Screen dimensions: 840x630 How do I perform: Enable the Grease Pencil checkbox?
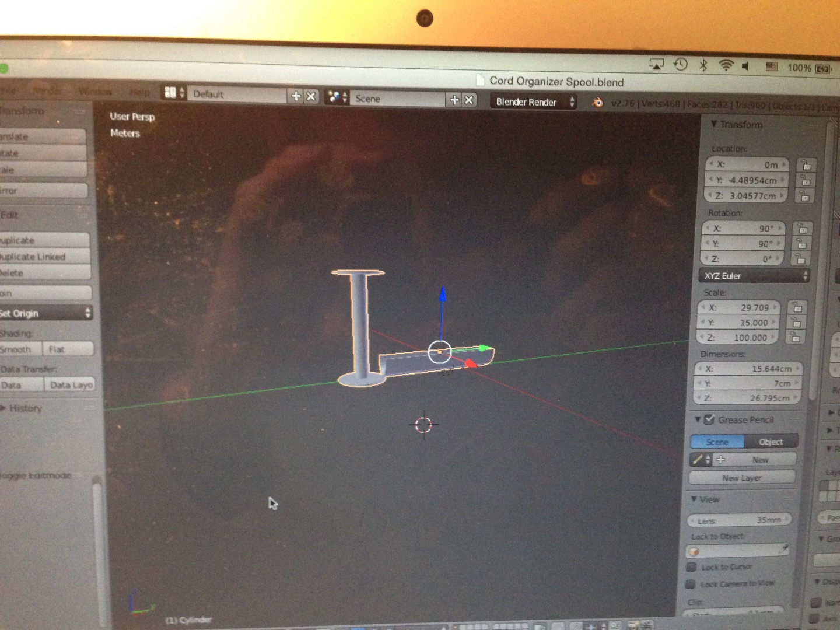pyautogui.click(x=709, y=419)
